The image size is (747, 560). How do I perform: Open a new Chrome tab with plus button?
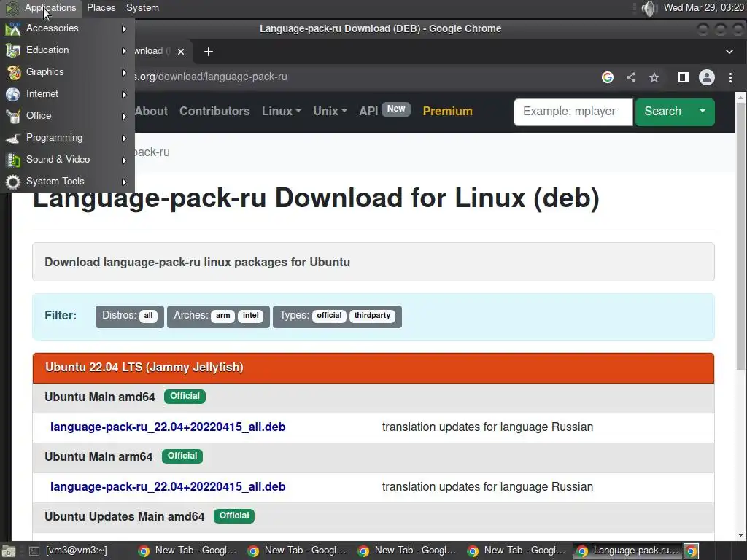(208, 52)
